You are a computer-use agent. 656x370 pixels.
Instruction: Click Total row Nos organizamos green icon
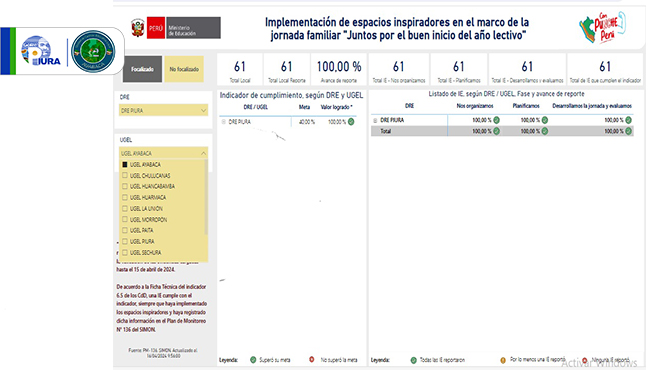(x=496, y=131)
